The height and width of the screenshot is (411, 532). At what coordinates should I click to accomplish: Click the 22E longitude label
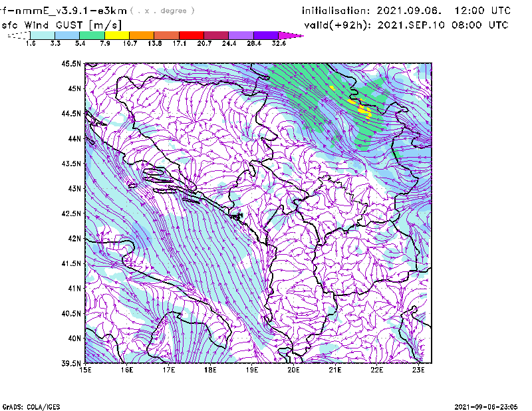[376, 370]
